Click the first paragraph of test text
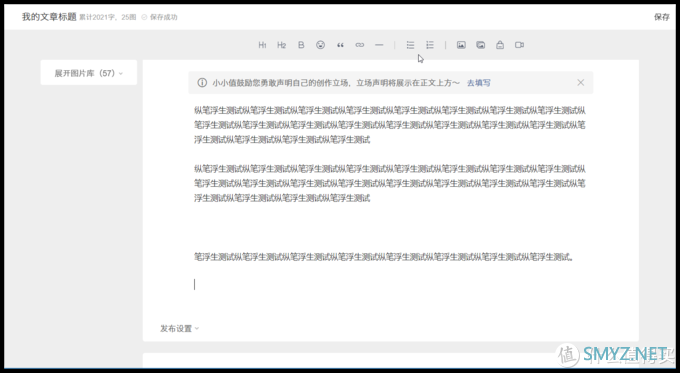The image size is (680, 373). (x=390, y=125)
